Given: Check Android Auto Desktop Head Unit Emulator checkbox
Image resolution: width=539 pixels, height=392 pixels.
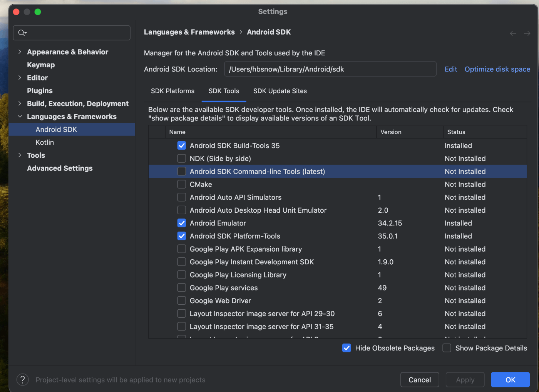Looking at the screenshot, I should pyautogui.click(x=182, y=210).
